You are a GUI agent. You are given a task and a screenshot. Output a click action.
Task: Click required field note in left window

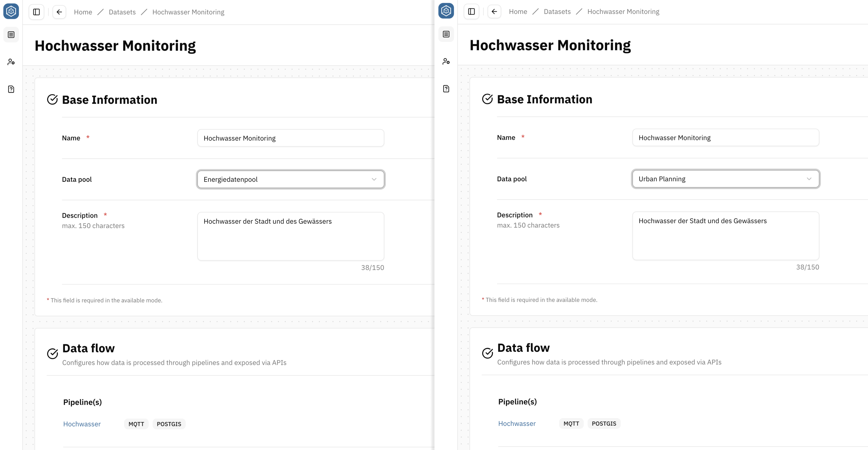(x=104, y=300)
